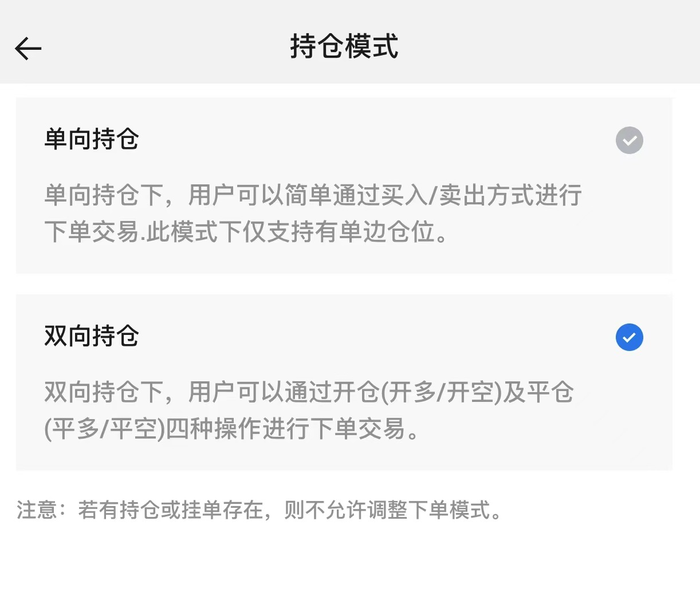The width and height of the screenshot is (700, 596).
Task: Select the 双向持仓 blue checkmark circle
Action: point(629,337)
